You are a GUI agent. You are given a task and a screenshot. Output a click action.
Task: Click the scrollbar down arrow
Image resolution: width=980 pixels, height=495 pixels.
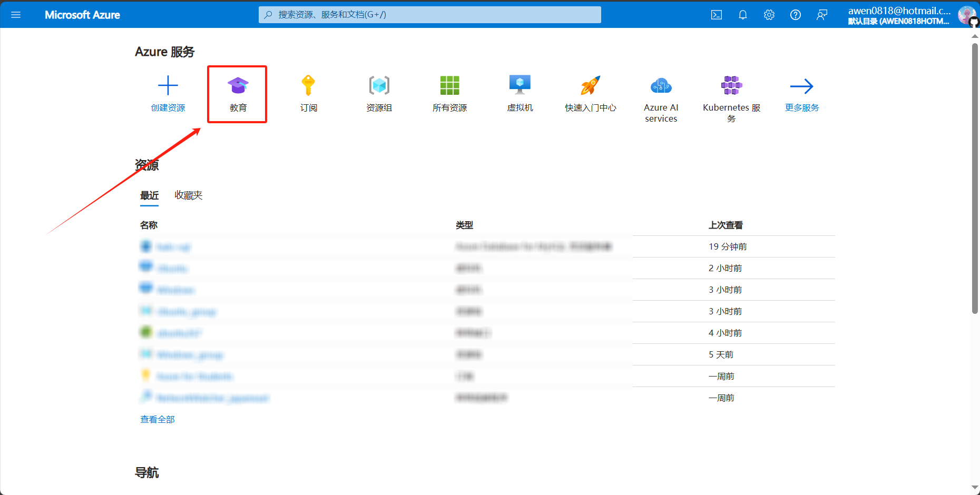pyautogui.click(x=975, y=488)
